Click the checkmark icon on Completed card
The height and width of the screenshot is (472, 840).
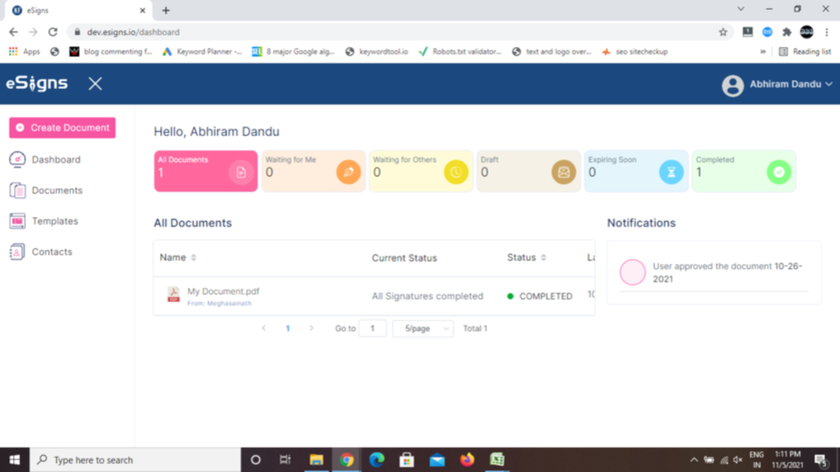(779, 172)
